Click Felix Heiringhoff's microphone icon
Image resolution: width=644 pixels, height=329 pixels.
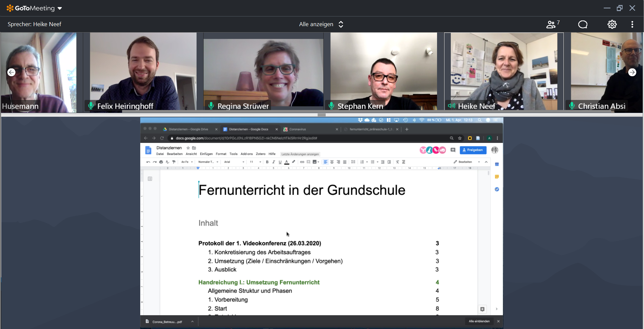[x=91, y=106]
